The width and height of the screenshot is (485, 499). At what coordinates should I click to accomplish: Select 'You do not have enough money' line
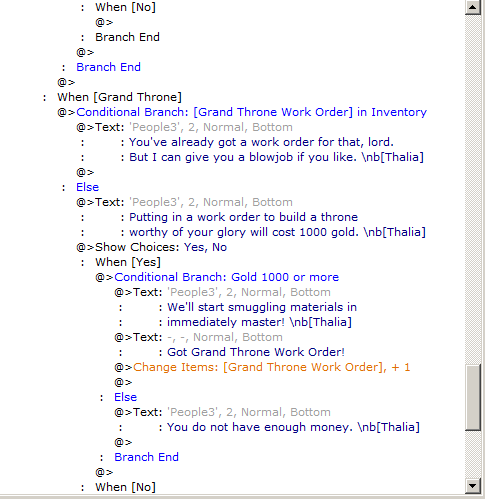pos(293,427)
